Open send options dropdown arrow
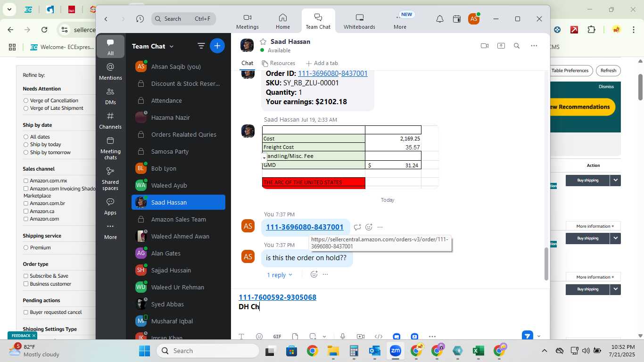This screenshot has width=644, height=362. (x=539, y=337)
